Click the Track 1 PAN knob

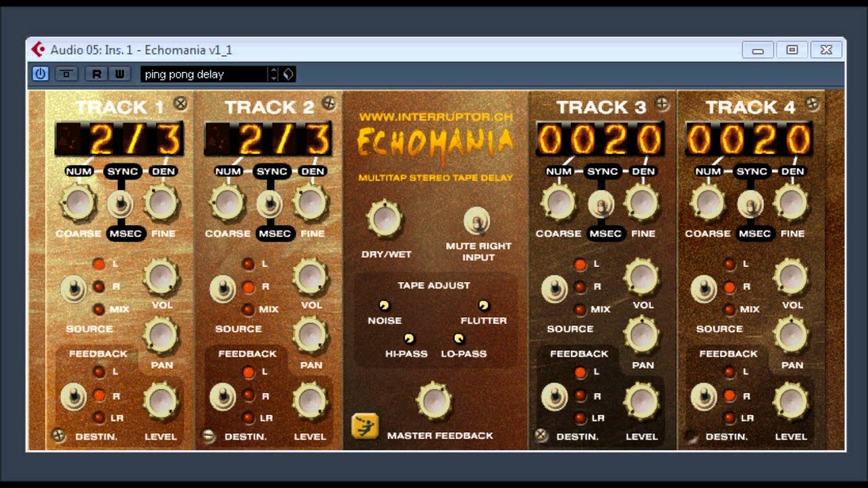point(161,335)
